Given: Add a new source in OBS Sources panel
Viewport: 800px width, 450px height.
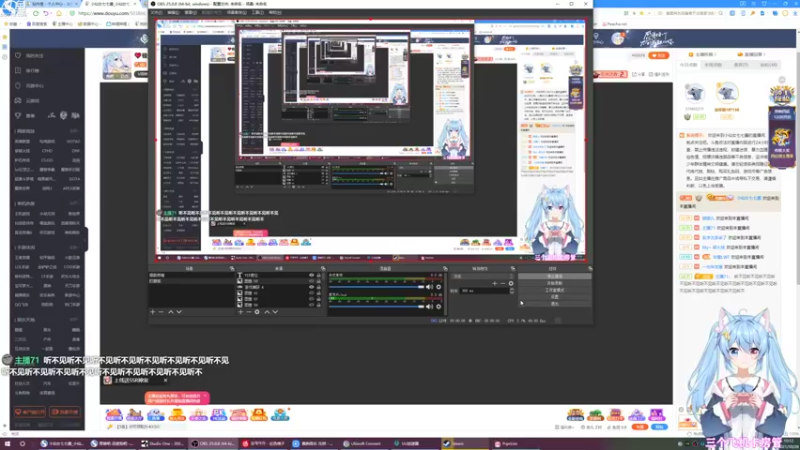Looking at the screenshot, I should tap(240, 312).
